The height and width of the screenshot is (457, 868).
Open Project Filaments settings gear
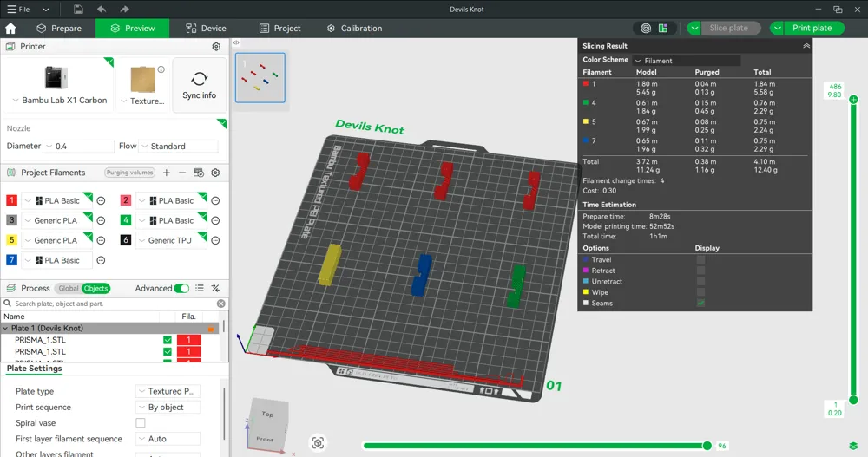pyautogui.click(x=216, y=173)
